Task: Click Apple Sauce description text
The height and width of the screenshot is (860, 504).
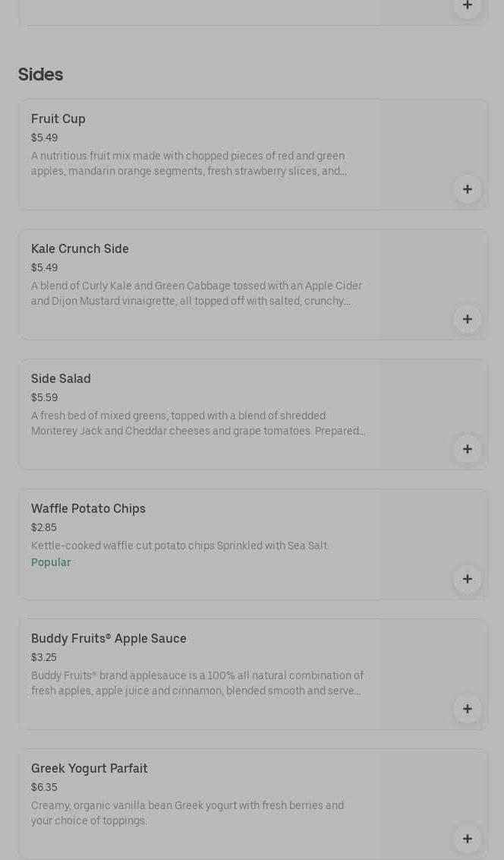Action: coord(197,683)
